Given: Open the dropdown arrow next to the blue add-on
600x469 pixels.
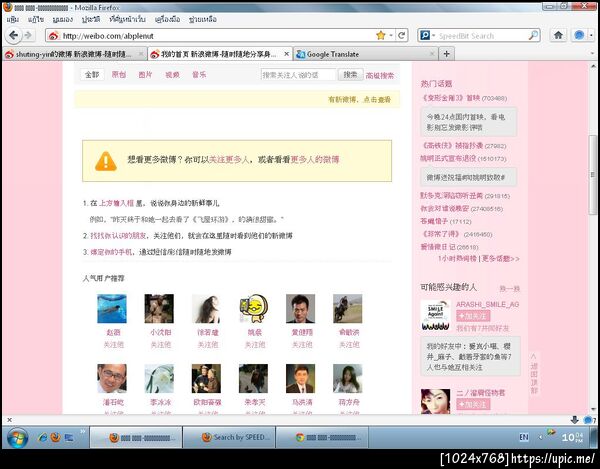Looking at the screenshot, I should click(591, 36).
